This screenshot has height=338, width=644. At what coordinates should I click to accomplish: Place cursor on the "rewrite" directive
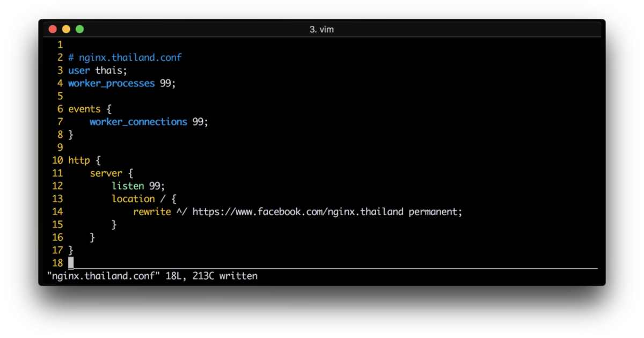tap(152, 212)
